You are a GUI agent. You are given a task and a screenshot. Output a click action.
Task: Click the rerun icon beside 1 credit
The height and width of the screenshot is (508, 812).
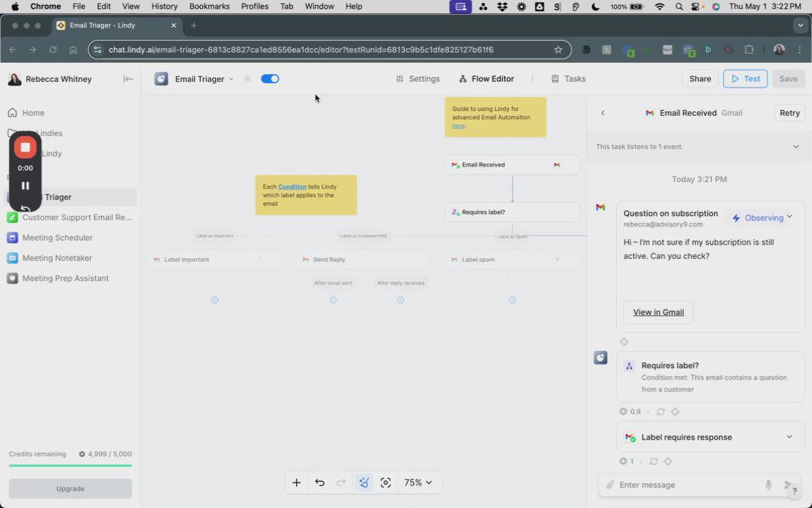(653, 461)
